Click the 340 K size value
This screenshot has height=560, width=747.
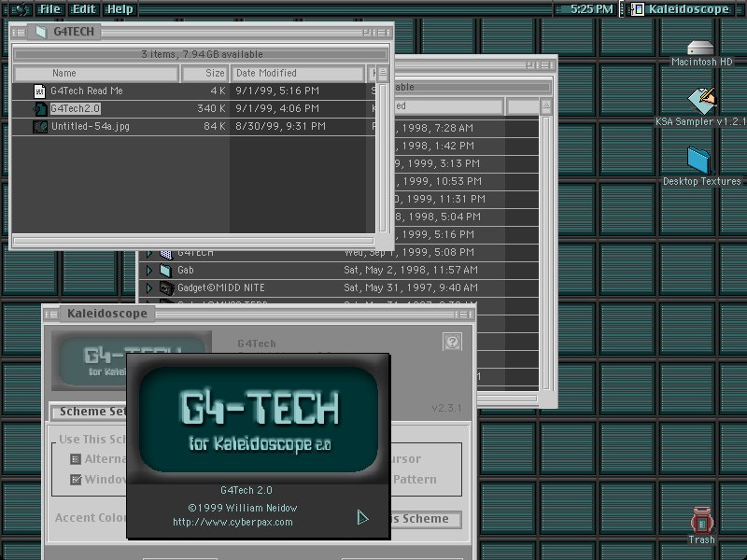click(212, 108)
